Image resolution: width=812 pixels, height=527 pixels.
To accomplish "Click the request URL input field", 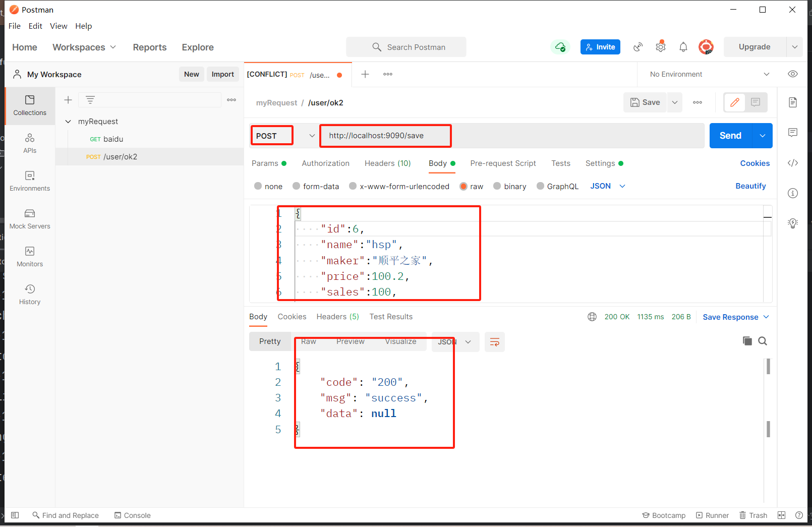I will pyautogui.click(x=512, y=136).
